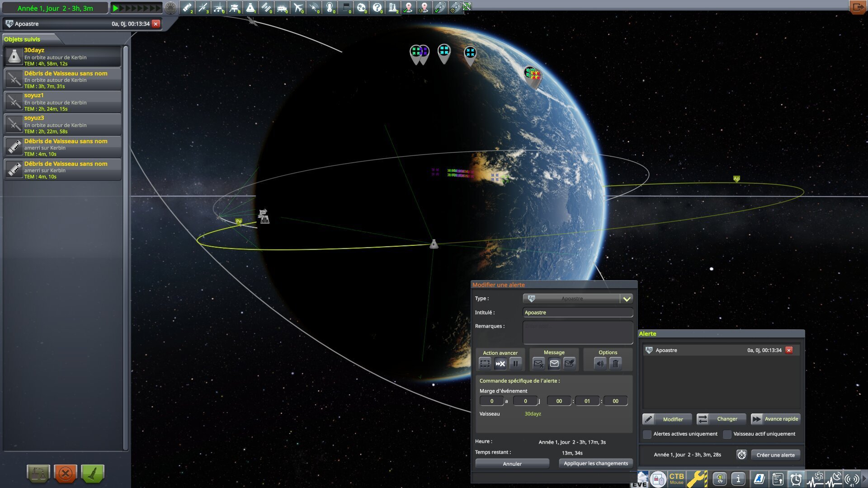Image resolution: width=868 pixels, height=488 pixels.
Task: Open the yellow wrench toolbar icon
Action: click(x=697, y=479)
